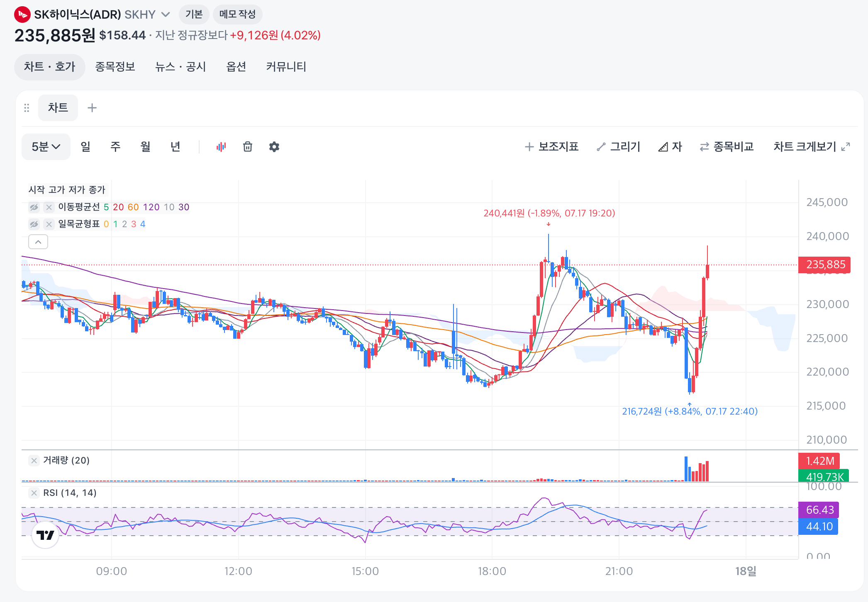The width and height of the screenshot is (868, 602).
Task: Click the TradingView logo icon
Action: (45, 535)
